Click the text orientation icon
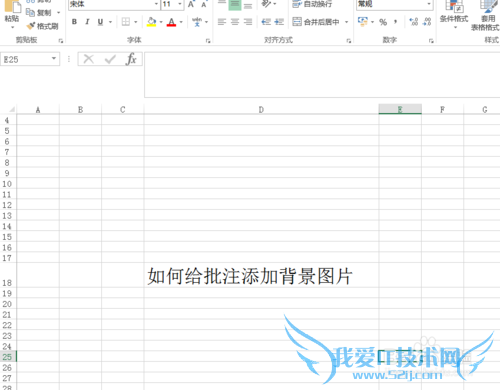Screen dimensions: 500x390 tap(266, 4)
